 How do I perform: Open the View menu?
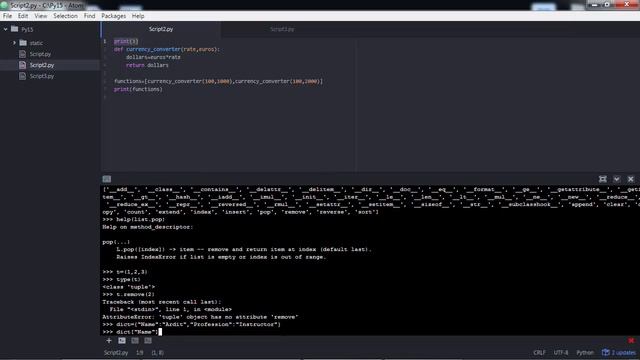pyautogui.click(x=40, y=16)
